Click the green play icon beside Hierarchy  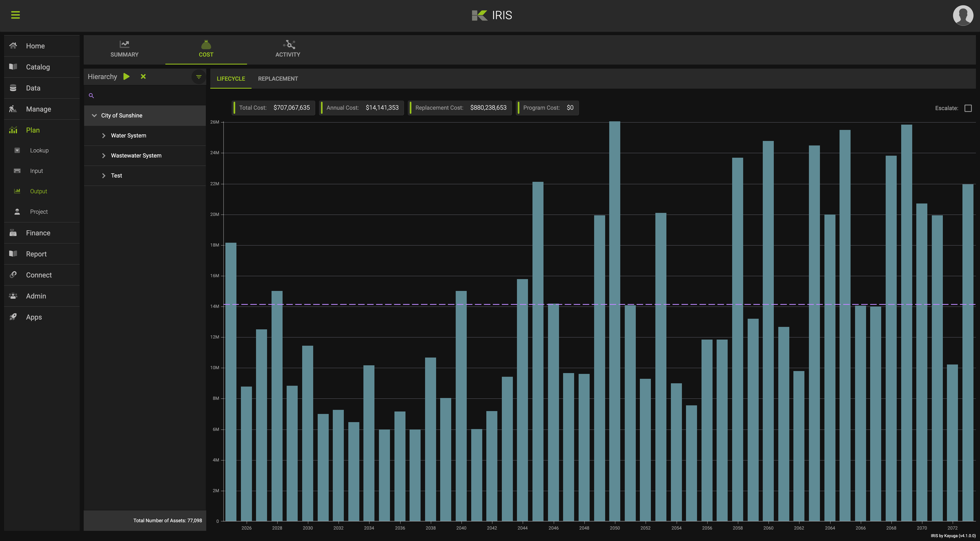126,77
